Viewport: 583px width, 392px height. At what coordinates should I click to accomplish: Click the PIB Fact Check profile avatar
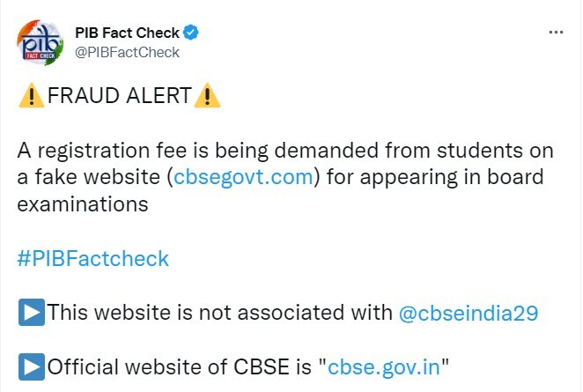[x=40, y=42]
